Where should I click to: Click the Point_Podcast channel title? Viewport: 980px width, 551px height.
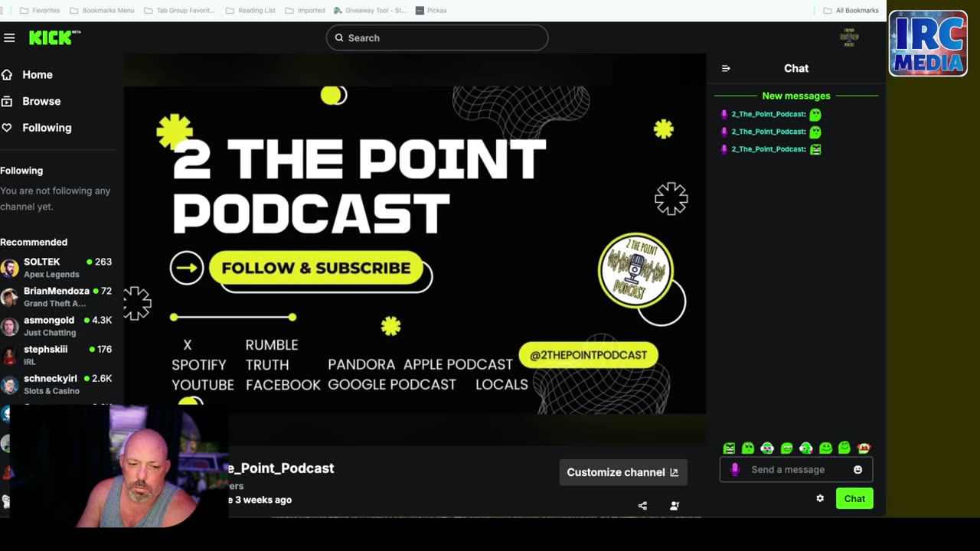click(281, 468)
